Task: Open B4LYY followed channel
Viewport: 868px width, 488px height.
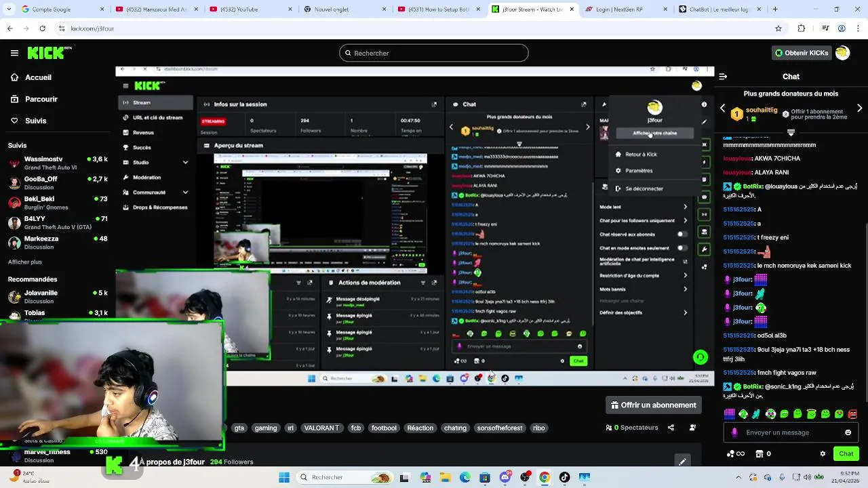Action: point(58,223)
